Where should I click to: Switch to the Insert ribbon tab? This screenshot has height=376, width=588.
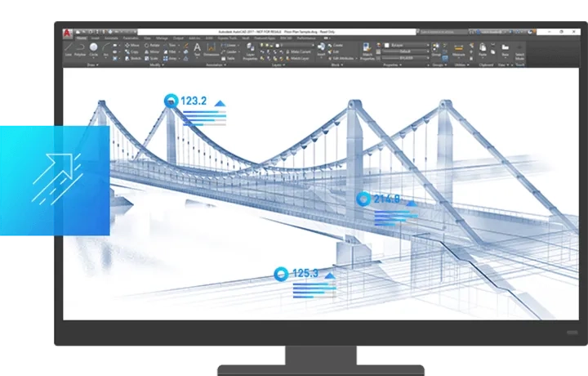96,38
